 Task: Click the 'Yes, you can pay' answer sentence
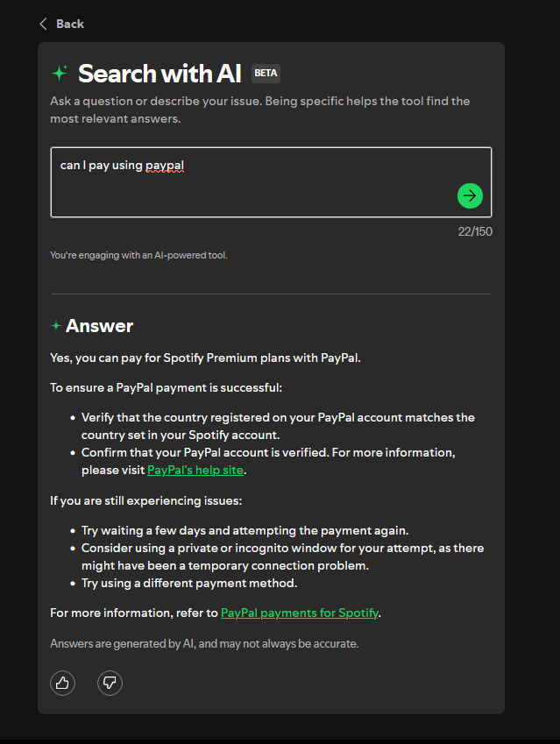204,357
